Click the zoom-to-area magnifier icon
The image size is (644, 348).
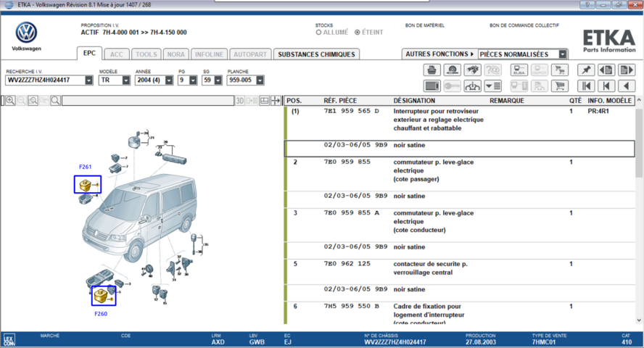pyautogui.click(x=33, y=101)
